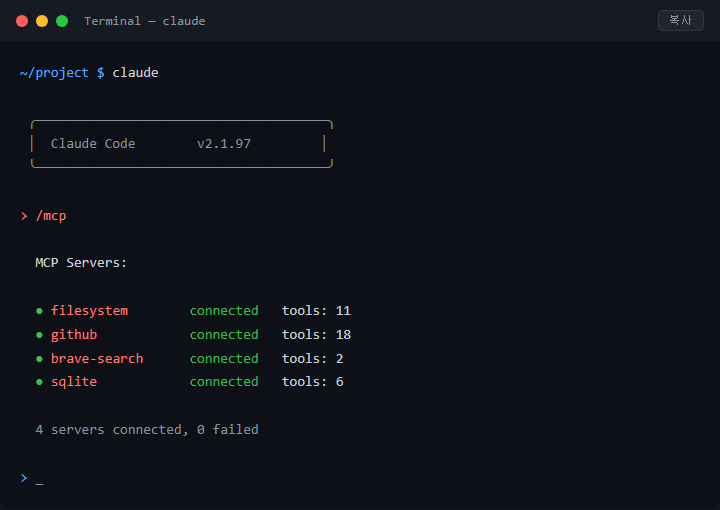Image resolution: width=720 pixels, height=510 pixels.
Task: Click the 'Terminal — claude' window title
Action: [x=145, y=21]
